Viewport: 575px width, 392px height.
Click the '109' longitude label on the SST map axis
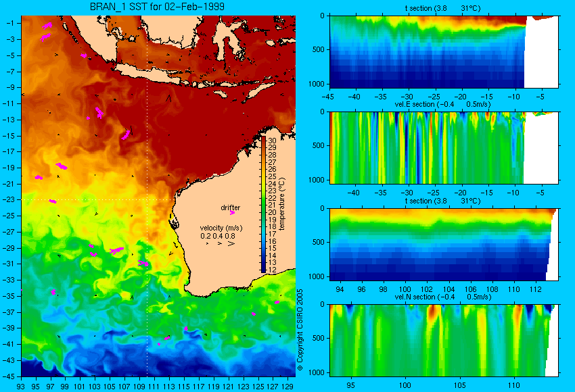140,386
